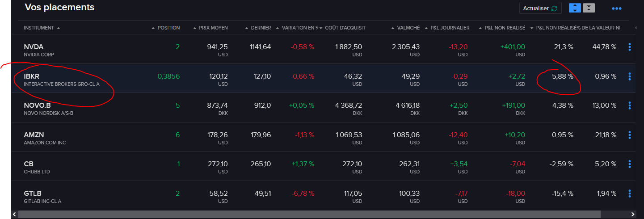Click the CB variation +1,37 %
Screen dimensions: 644x219
tap(303, 164)
